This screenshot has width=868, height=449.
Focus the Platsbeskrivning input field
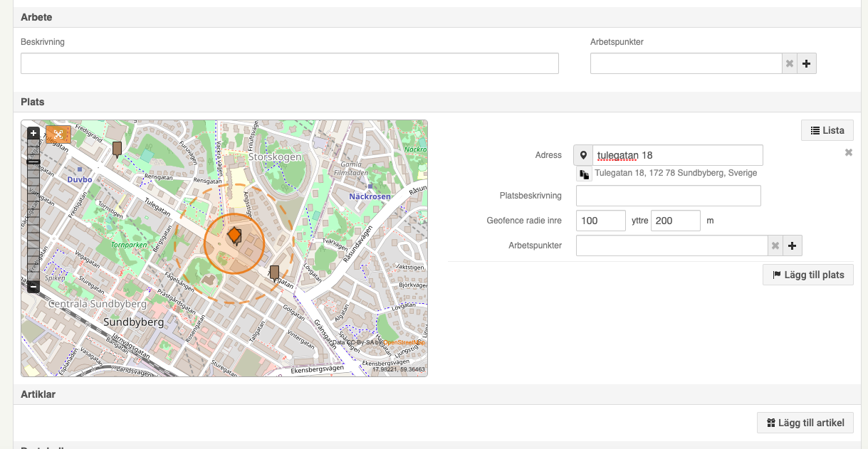(669, 196)
